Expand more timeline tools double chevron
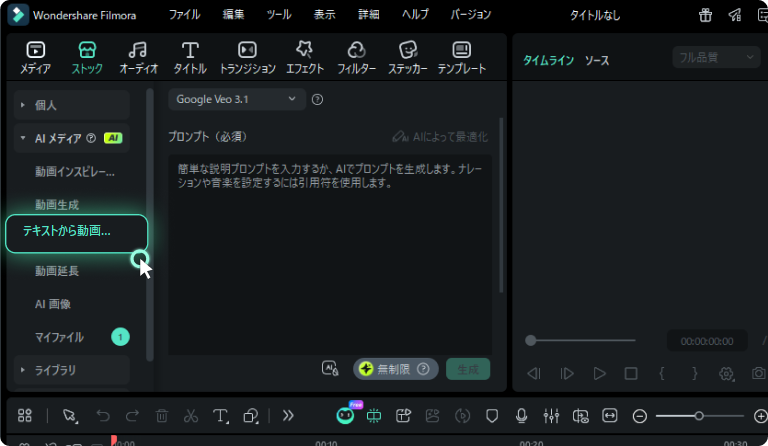The height and width of the screenshot is (446, 768). [288, 416]
